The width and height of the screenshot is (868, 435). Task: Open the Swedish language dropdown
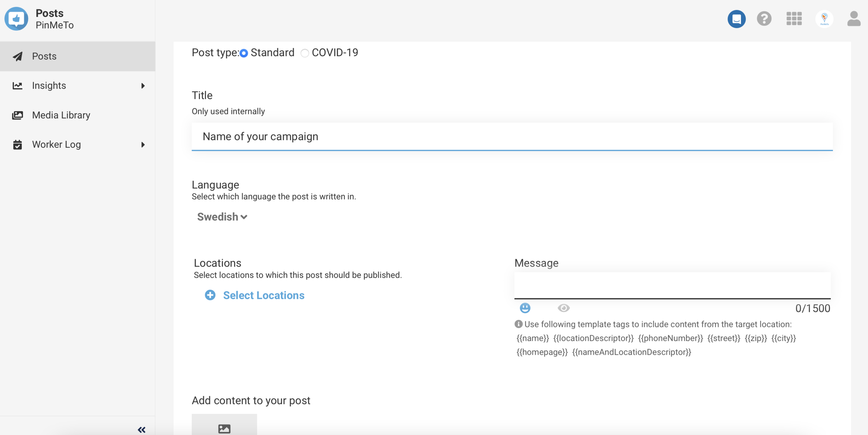[x=222, y=217]
